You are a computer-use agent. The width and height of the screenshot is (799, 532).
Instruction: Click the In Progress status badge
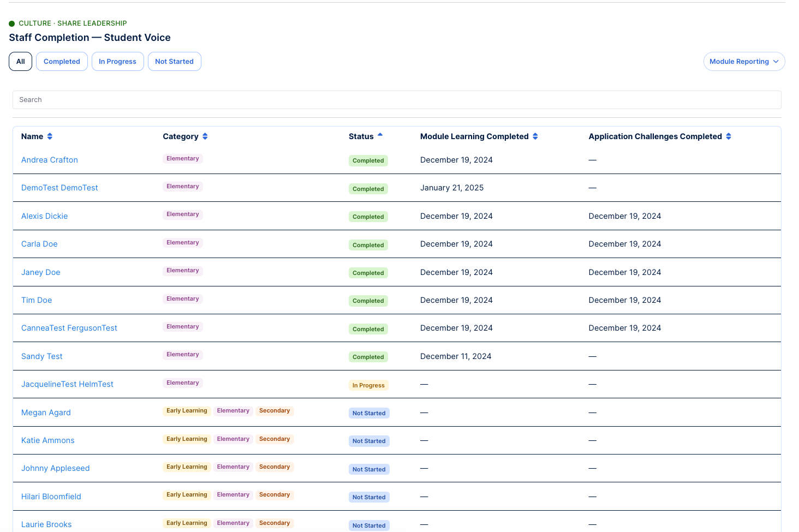click(x=368, y=385)
